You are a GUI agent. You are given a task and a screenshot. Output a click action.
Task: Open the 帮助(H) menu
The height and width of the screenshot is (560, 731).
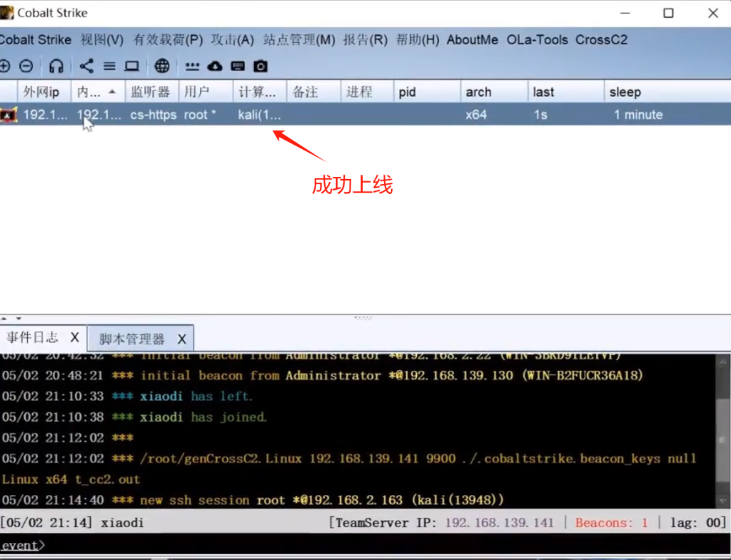pos(418,40)
